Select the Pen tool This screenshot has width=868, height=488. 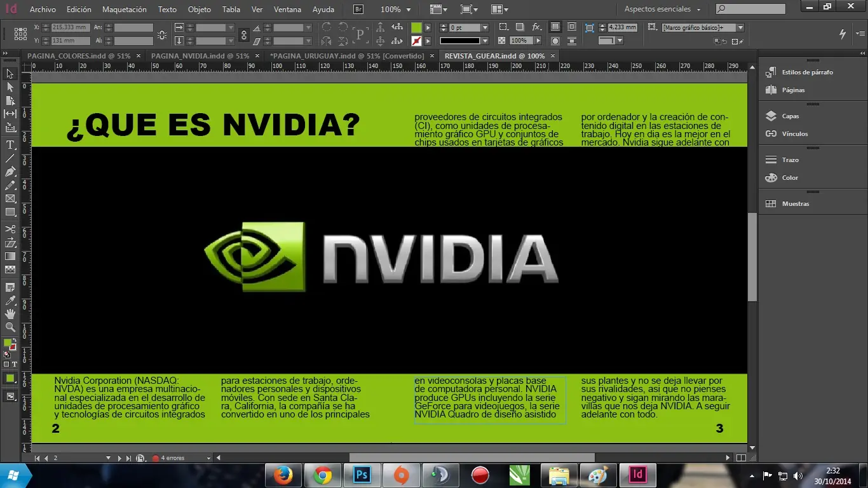[10, 172]
